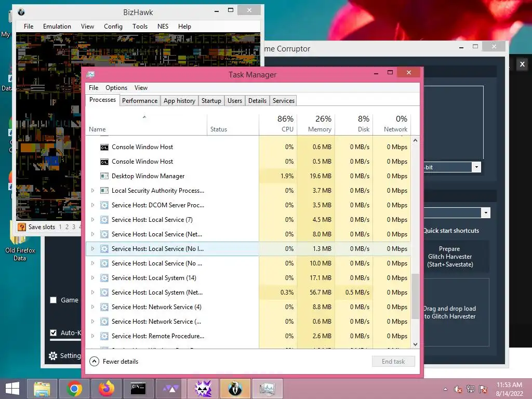Expand Service Host: Local System (14)

92,278
